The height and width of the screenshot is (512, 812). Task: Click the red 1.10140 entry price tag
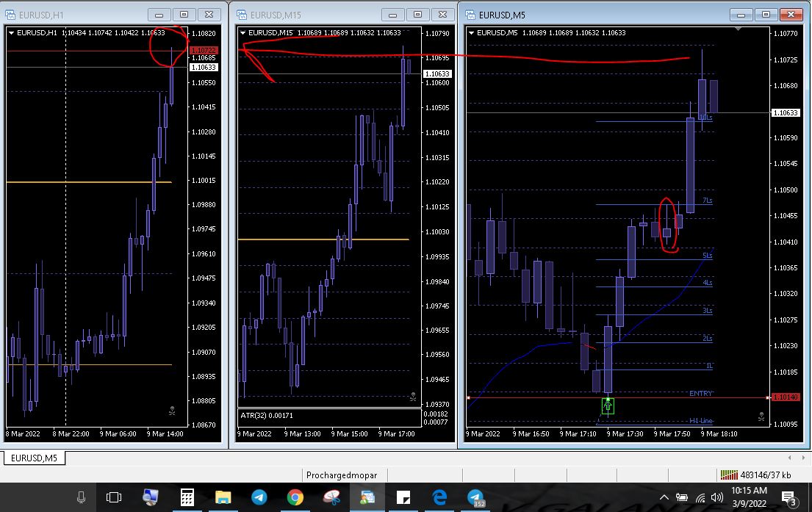(x=786, y=397)
